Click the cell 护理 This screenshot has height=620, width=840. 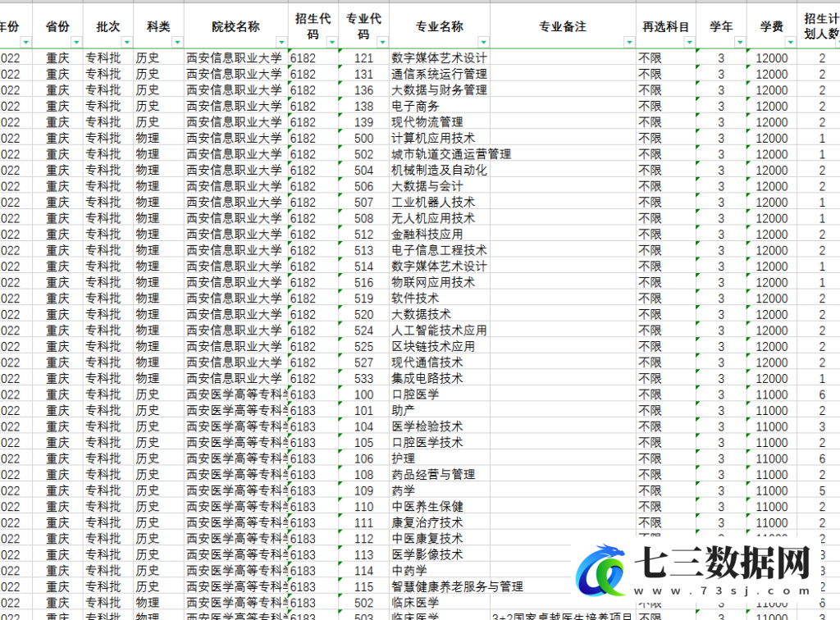(x=440, y=458)
